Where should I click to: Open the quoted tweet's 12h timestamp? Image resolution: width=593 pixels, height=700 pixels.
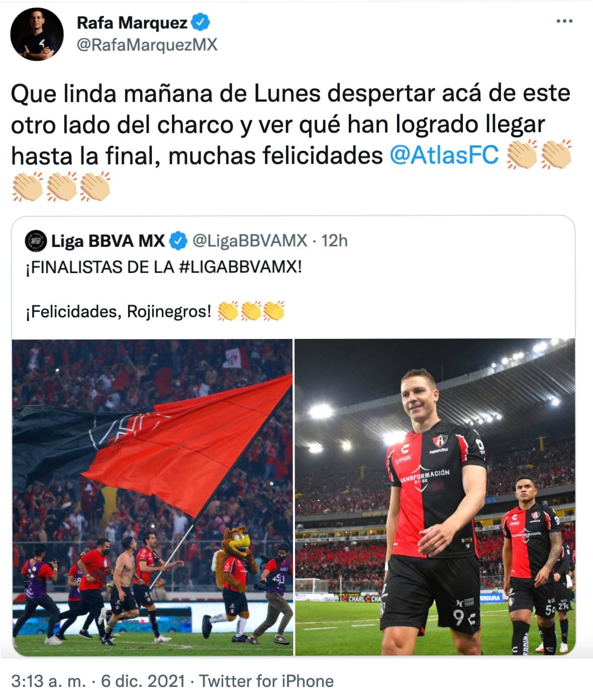[335, 241]
